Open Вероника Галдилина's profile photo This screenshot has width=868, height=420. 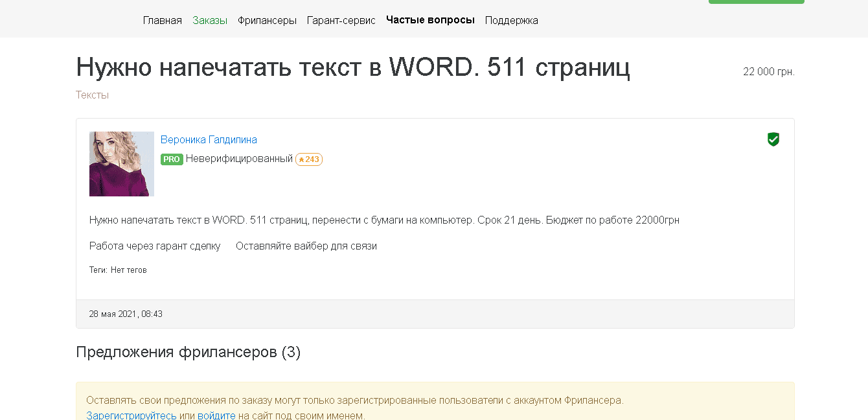click(x=122, y=164)
